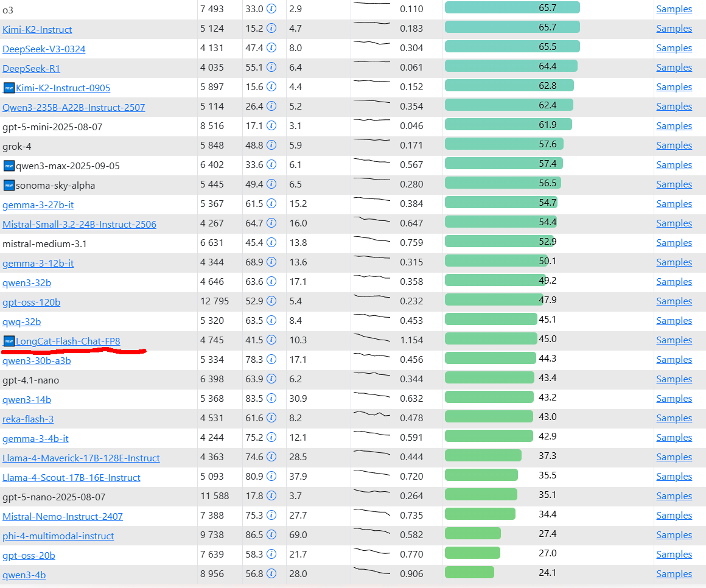Screen dimensions: 706x588
Task: Open the phi-4-multimodal-instruct link
Action: (x=58, y=536)
